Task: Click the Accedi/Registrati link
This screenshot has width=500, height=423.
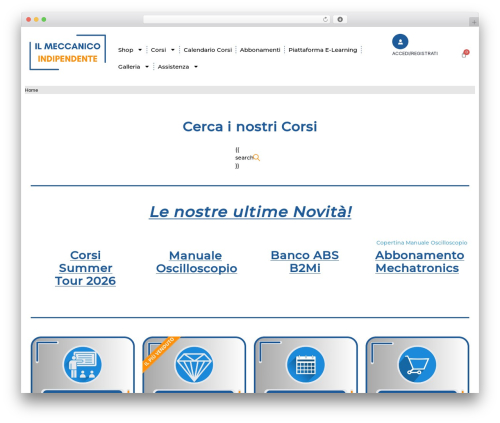Action: (415, 53)
